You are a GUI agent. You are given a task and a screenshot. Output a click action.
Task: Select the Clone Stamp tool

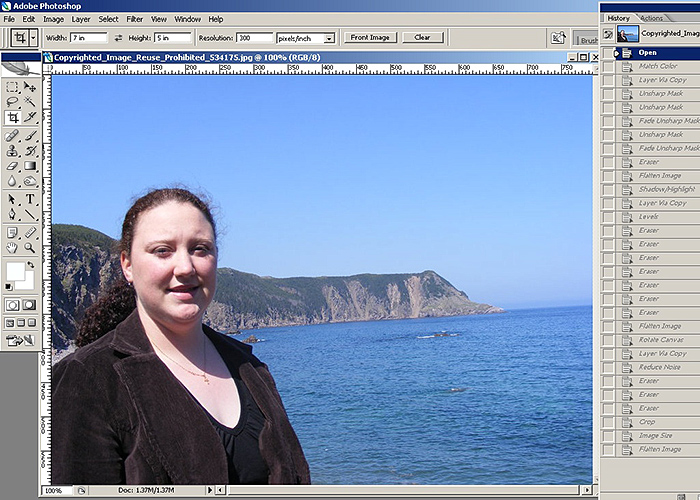click(12, 151)
